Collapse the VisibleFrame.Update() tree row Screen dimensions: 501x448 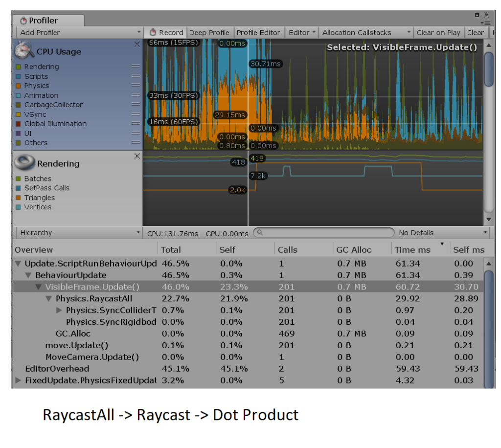pos(39,287)
